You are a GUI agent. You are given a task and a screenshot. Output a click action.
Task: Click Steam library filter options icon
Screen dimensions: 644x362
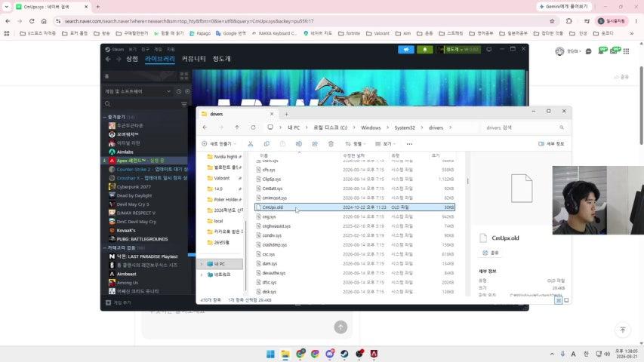coord(184,104)
